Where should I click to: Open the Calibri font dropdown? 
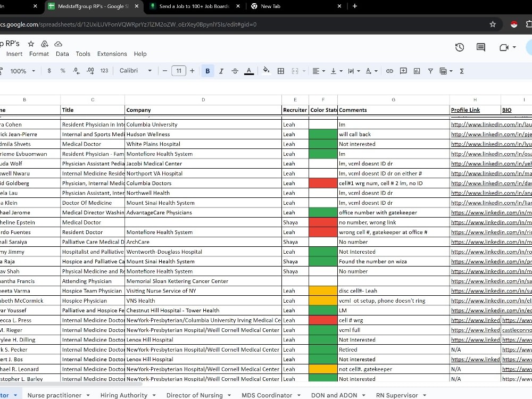(135, 71)
